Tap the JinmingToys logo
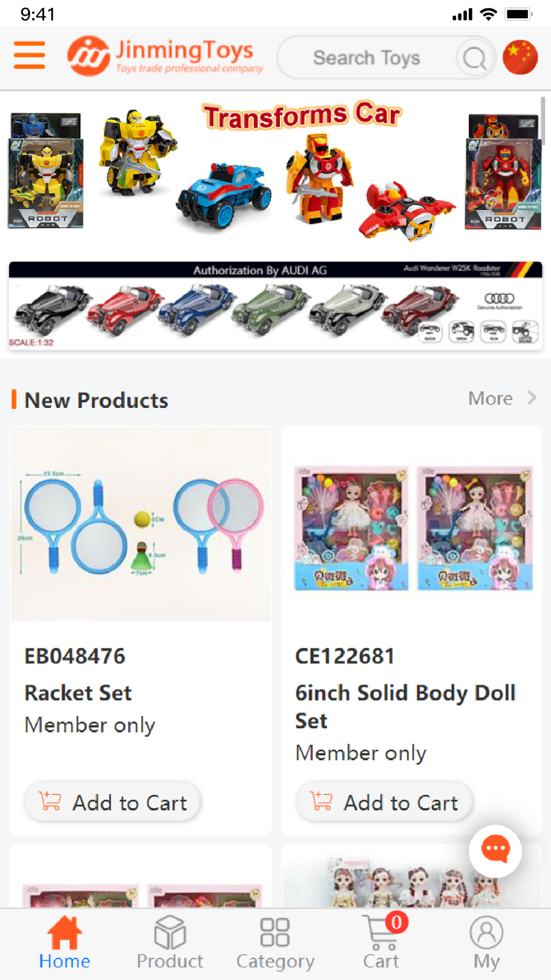This screenshot has width=551, height=980. (x=165, y=56)
